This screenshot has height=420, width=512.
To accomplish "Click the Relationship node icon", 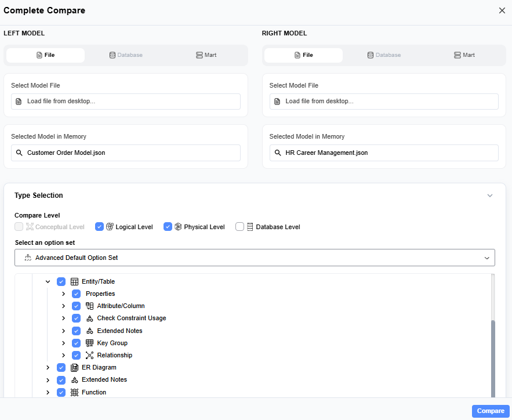I will coord(89,356).
